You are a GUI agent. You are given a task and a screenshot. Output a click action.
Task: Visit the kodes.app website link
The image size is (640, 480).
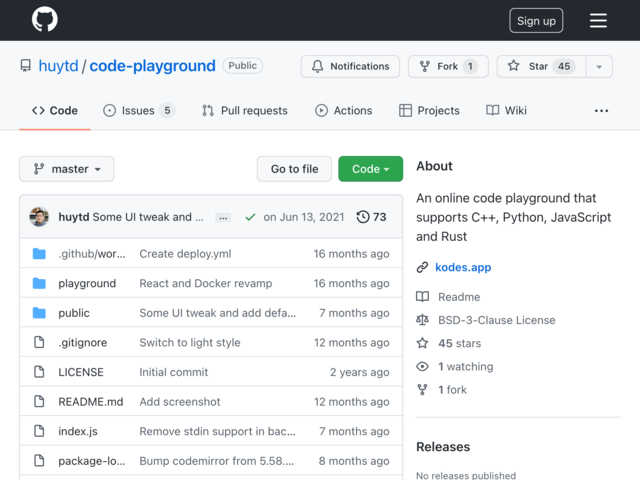(463, 267)
